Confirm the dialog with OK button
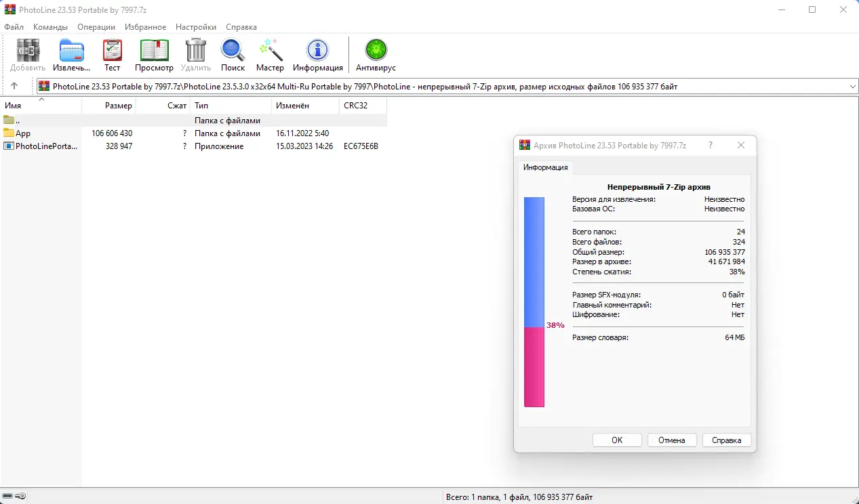The height and width of the screenshot is (504, 859). tap(617, 440)
